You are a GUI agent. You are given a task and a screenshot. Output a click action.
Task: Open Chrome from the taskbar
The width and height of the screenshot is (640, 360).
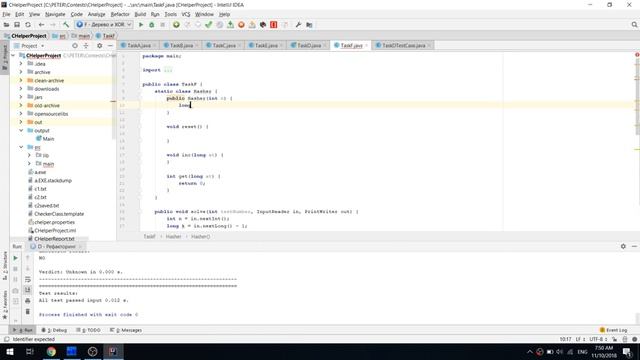51,351
